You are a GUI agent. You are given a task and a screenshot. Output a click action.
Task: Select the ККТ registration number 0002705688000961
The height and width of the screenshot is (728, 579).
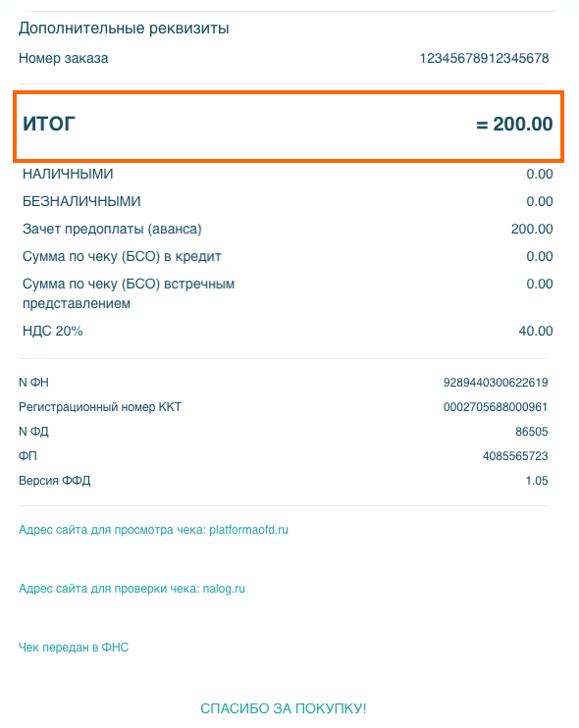click(x=496, y=407)
